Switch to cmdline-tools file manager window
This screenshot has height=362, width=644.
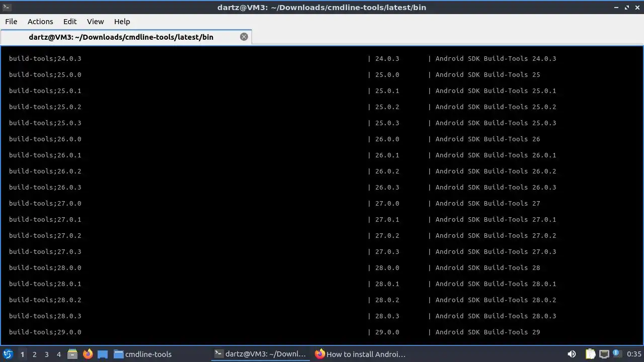pyautogui.click(x=143, y=354)
